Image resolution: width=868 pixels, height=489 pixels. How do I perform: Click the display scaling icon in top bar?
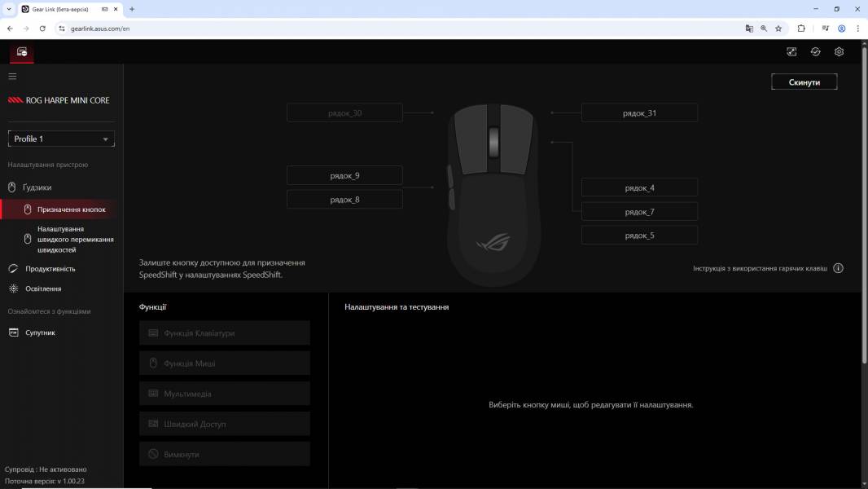click(791, 51)
